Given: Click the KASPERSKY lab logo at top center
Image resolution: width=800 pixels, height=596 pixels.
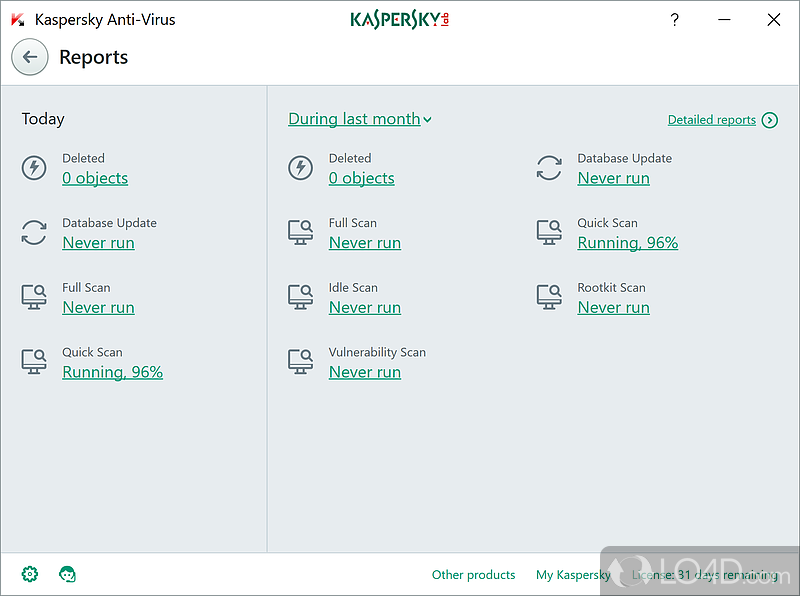Looking at the screenshot, I should coord(399,20).
